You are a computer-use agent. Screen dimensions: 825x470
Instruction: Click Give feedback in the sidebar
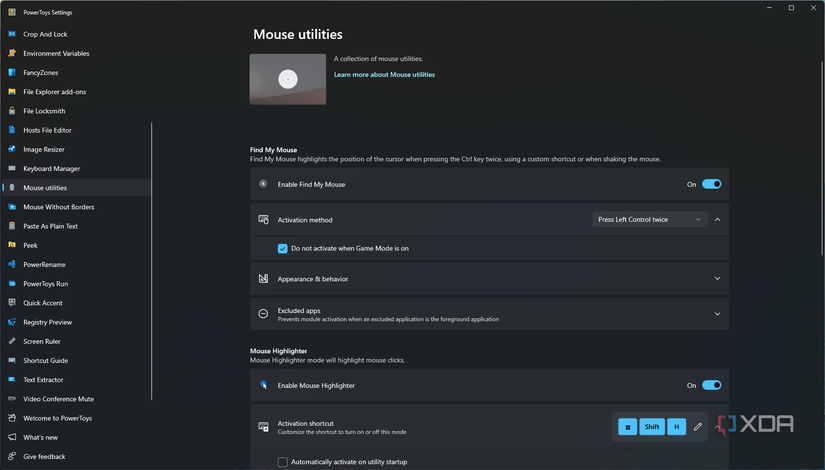(x=44, y=457)
